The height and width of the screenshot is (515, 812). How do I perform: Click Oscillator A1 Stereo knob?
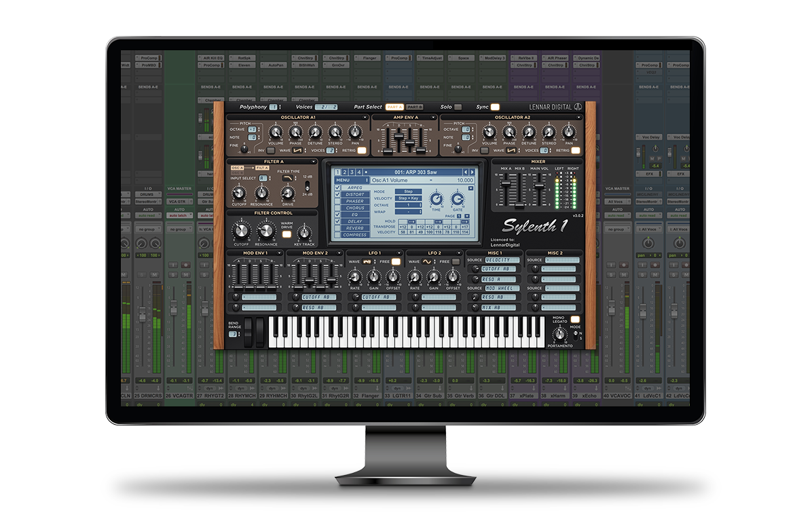[335, 132]
